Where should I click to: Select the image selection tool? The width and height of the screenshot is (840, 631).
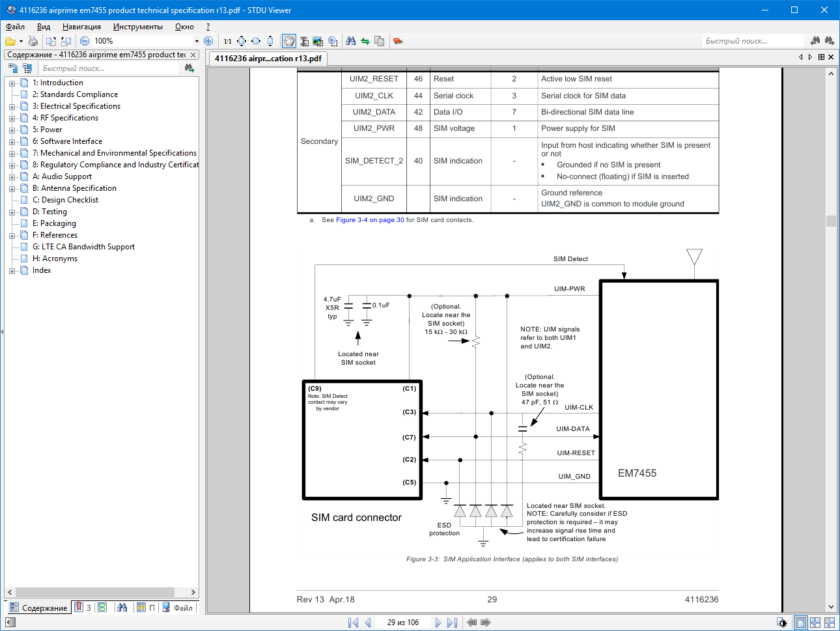pos(318,41)
